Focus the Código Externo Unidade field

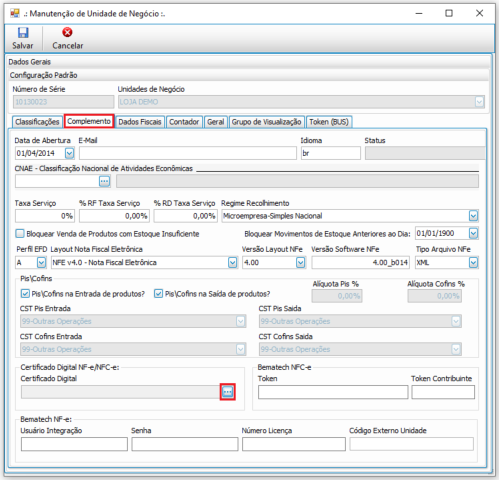coord(412,444)
